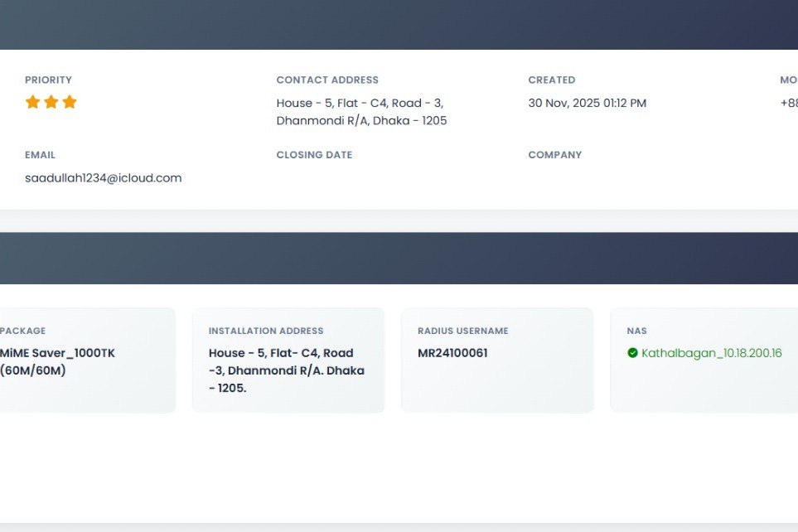Select the second priority star

point(51,102)
